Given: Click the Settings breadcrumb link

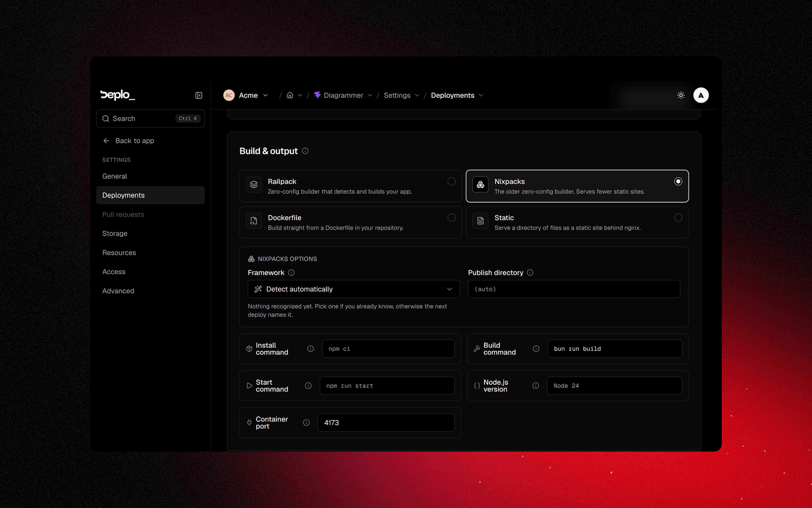Looking at the screenshot, I should pyautogui.click(x=397, y=95).
